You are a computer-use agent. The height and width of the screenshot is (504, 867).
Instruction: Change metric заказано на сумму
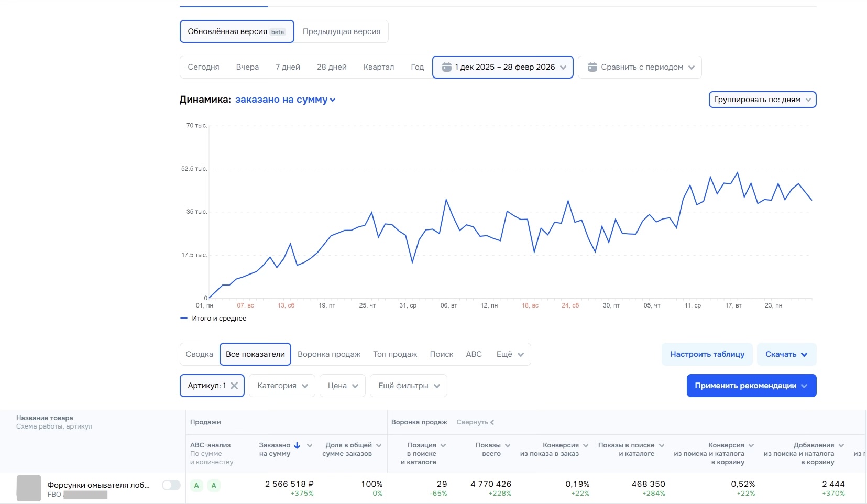tap(285, 100)
